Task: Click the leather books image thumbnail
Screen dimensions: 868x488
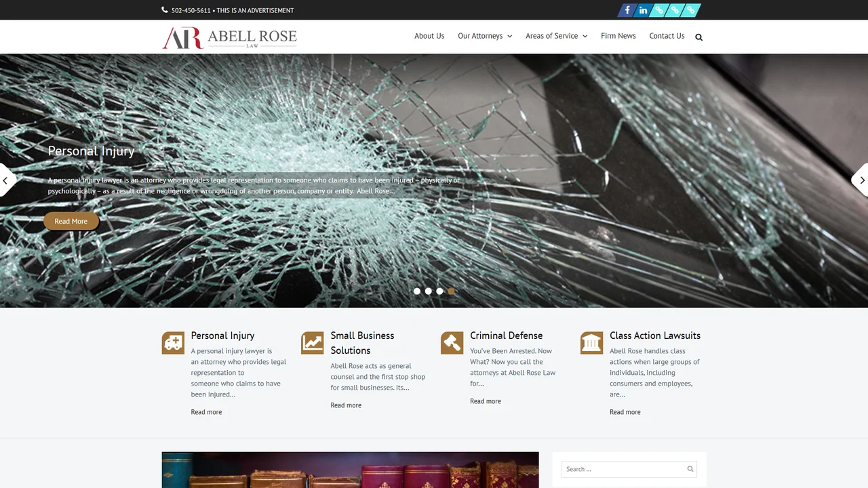Action: pos(350,470)
